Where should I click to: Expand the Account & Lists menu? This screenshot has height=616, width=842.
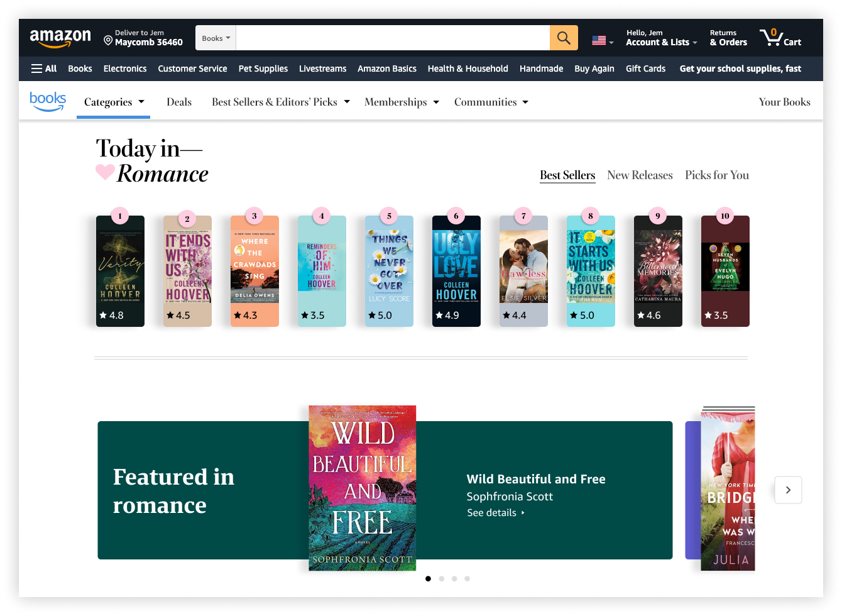coord(662,38)
